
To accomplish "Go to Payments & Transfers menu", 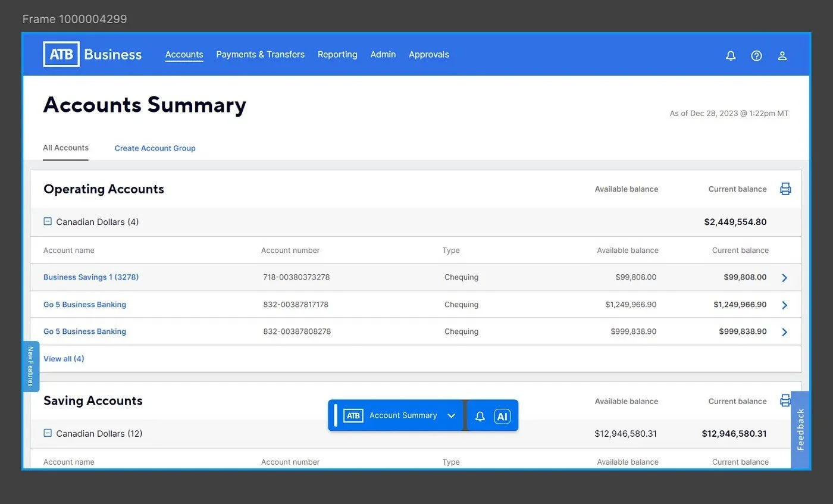I will point(260,55).
